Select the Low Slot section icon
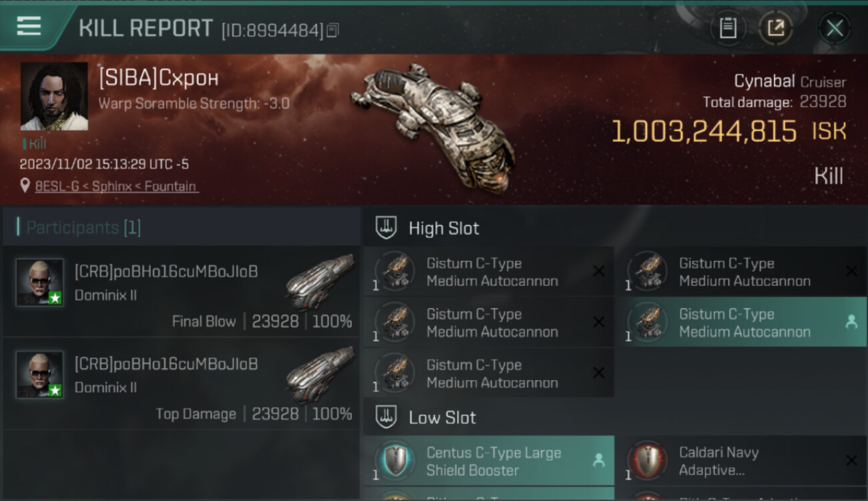Screen dimensions: 868x501 [386, 417]
